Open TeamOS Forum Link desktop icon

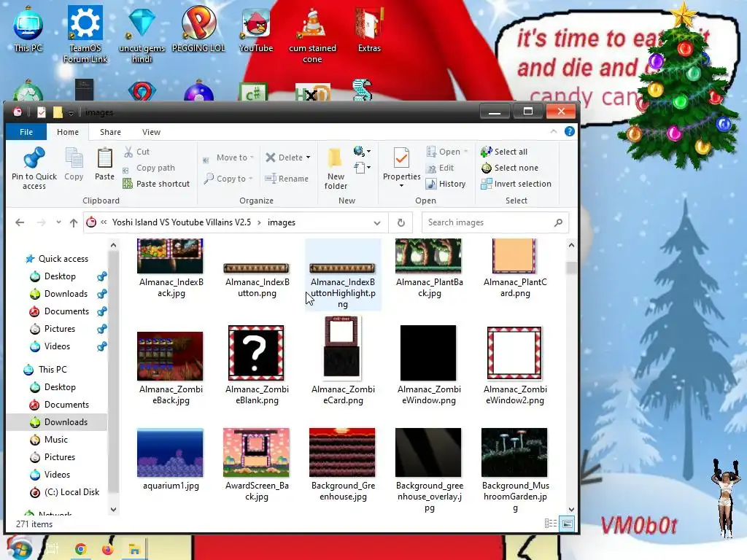(85, 34)
